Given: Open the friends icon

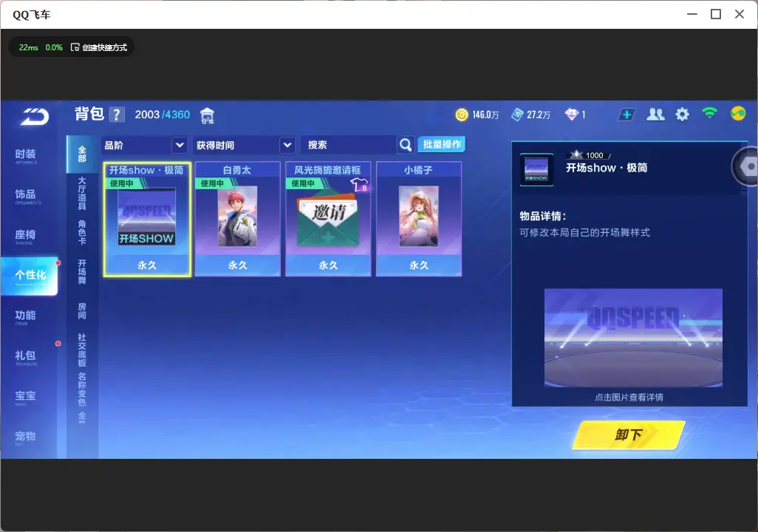Looking at the screenshot, I should point(655,115).
